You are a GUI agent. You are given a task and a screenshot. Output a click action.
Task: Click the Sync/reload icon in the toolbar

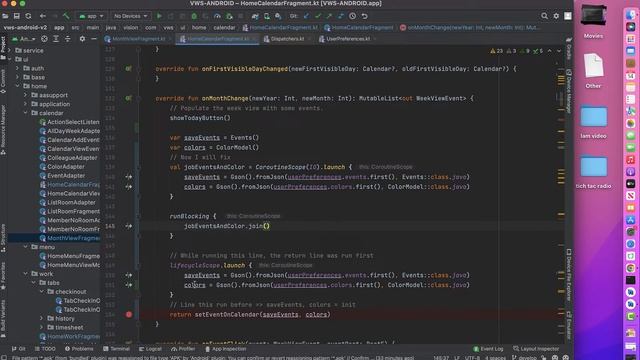[x=28, y=16]
